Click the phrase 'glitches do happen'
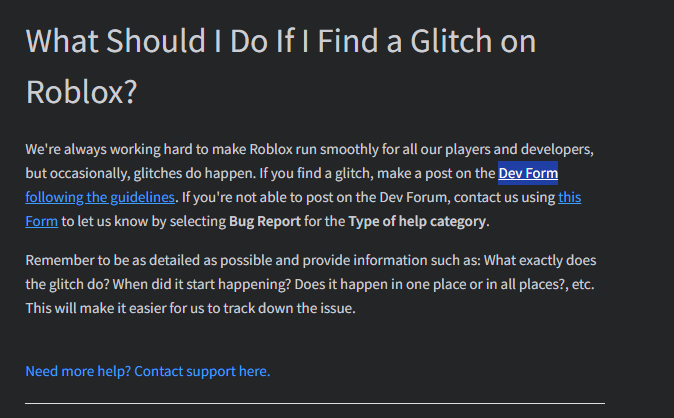Screen dimensions: 674x418 point(195,173)
